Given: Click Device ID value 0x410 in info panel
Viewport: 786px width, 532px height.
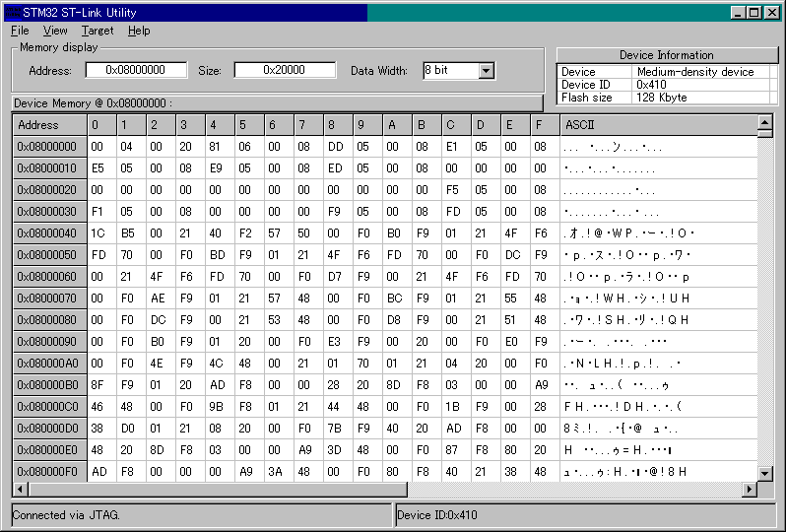Looking at the screenshot, I should 651,85.
